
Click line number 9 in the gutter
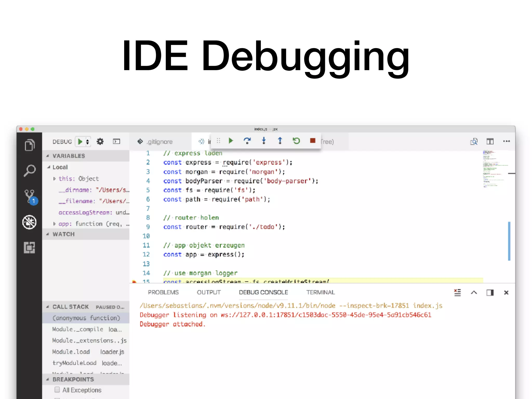(x=148, y=227)
